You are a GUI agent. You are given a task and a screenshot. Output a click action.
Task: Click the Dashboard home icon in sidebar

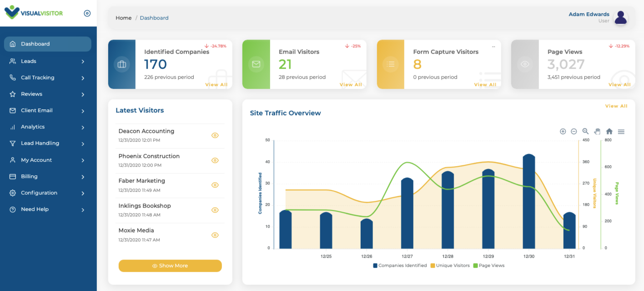click(13, 44)
